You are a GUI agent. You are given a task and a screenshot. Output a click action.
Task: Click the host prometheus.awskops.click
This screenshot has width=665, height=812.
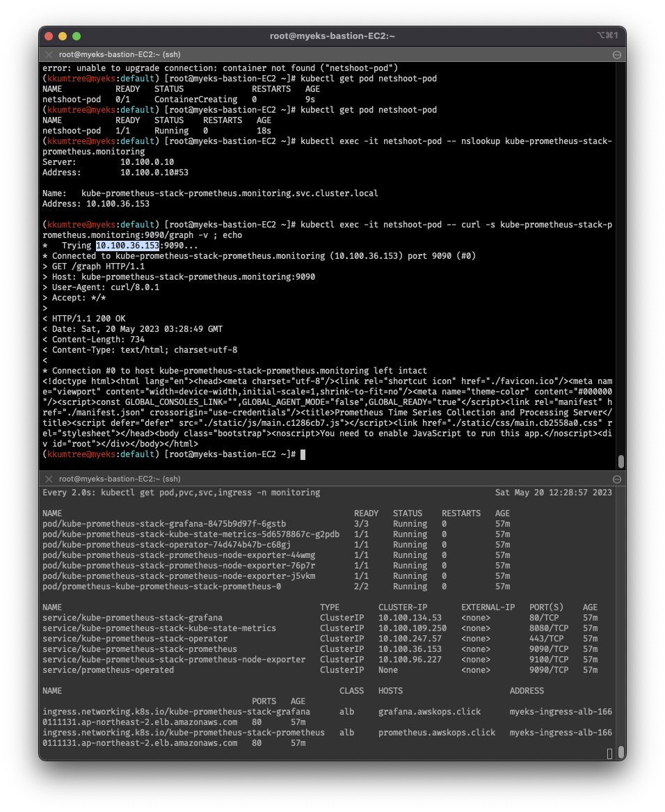click(x=437, y=733)
